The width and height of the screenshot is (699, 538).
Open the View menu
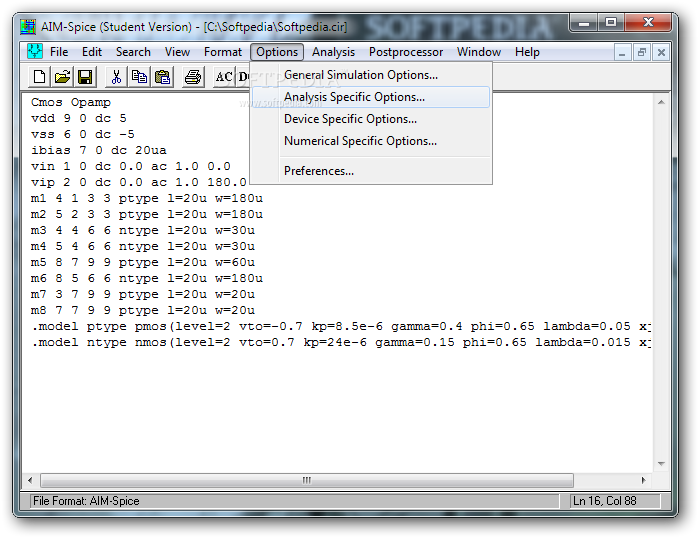[x=177, y=52]
